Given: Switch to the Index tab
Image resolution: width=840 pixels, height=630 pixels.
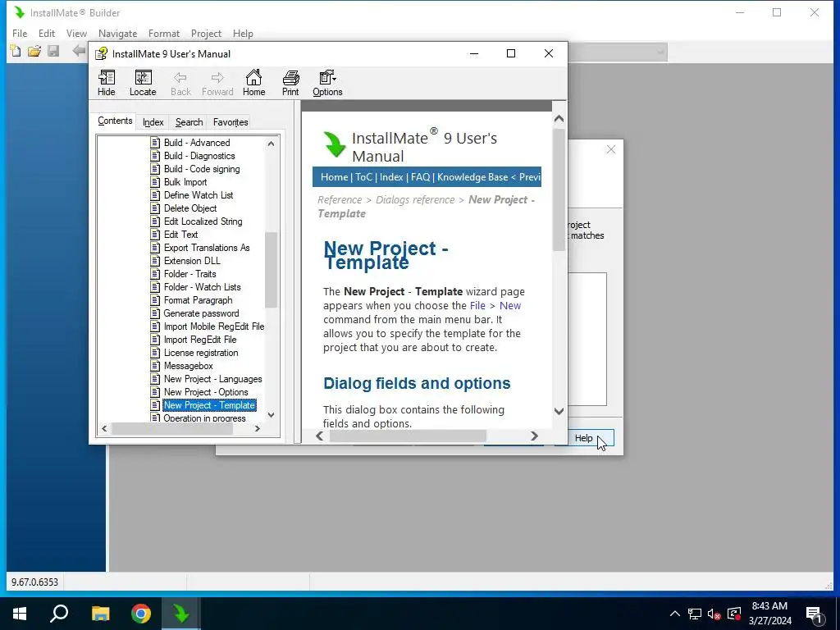Looking at the screenshot, I should pyautogui.click(x=153, y=122).
